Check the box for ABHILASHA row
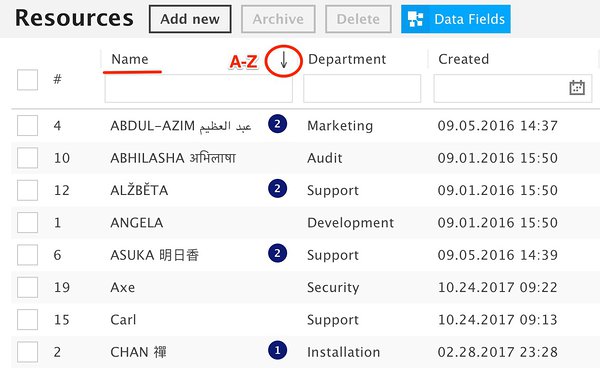This screenshot has width=600, height=371. [x=28, y=158]
